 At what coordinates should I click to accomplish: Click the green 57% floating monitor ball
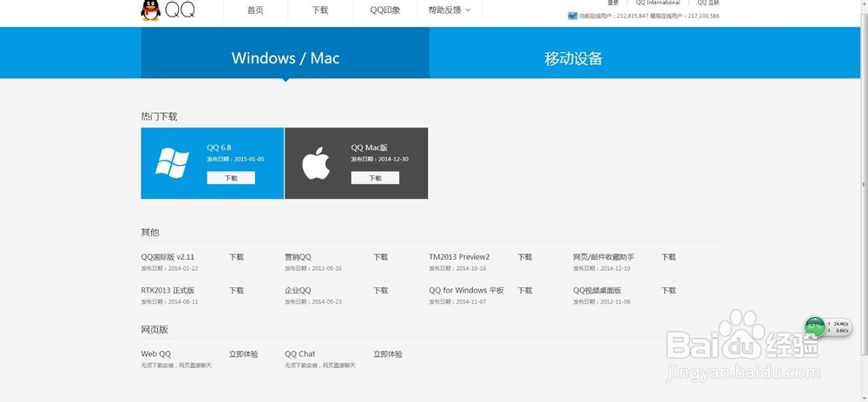[x=814, y=326]
